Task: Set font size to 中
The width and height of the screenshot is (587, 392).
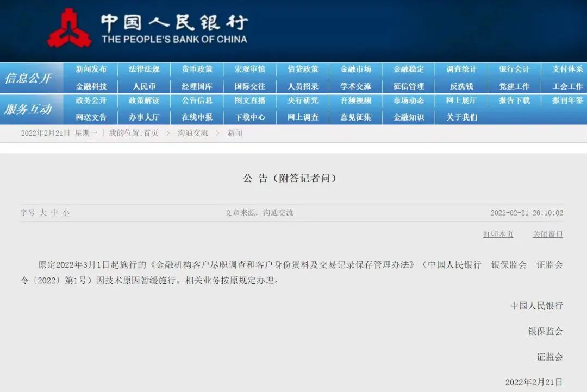Action: click(x=54, y=213)
